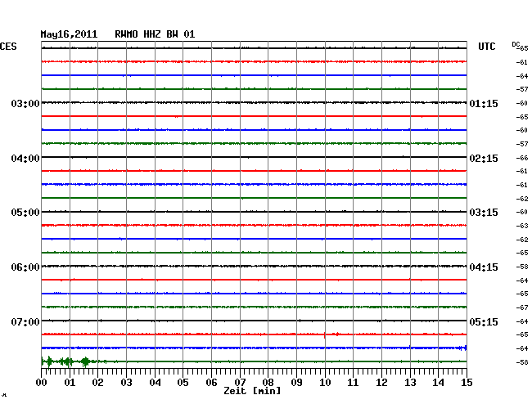
Task: Select the 04:15 UTC time label
Action: [x=484, y=267]
